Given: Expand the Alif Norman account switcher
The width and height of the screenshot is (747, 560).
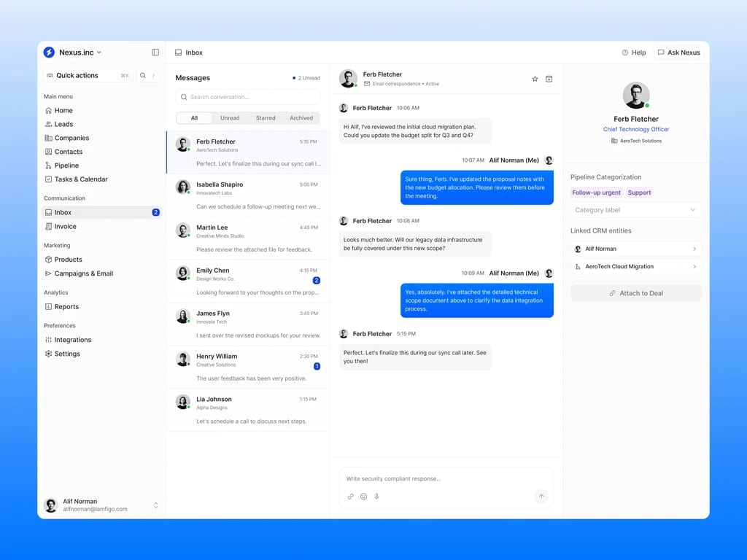Looking at the screenshot, I should 156,505.
